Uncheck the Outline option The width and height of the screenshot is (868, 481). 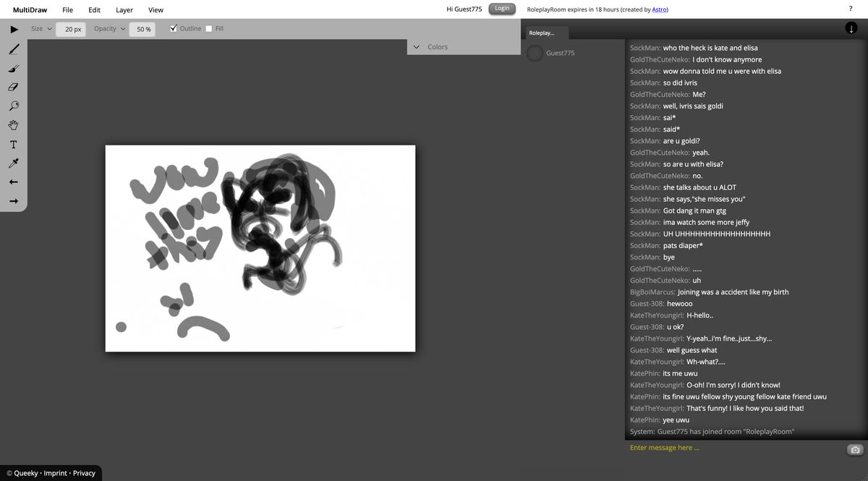coord(173,28)
